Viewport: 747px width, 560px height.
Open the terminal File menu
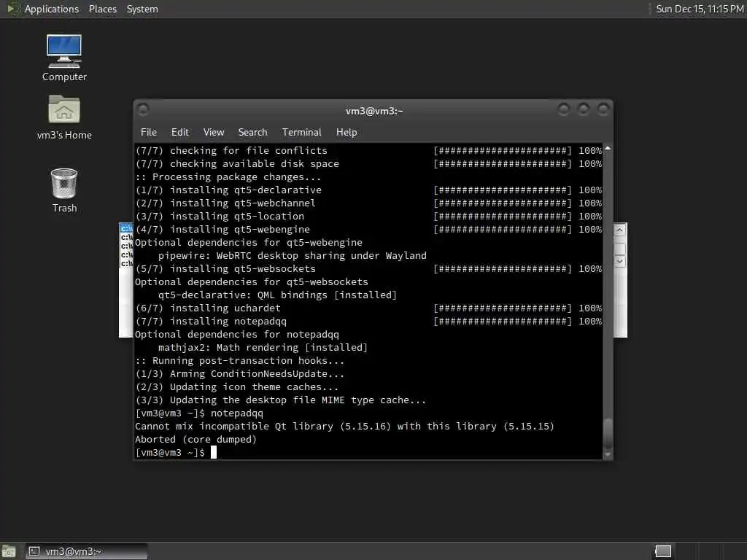pyautogui.click(x=149, y=133)
